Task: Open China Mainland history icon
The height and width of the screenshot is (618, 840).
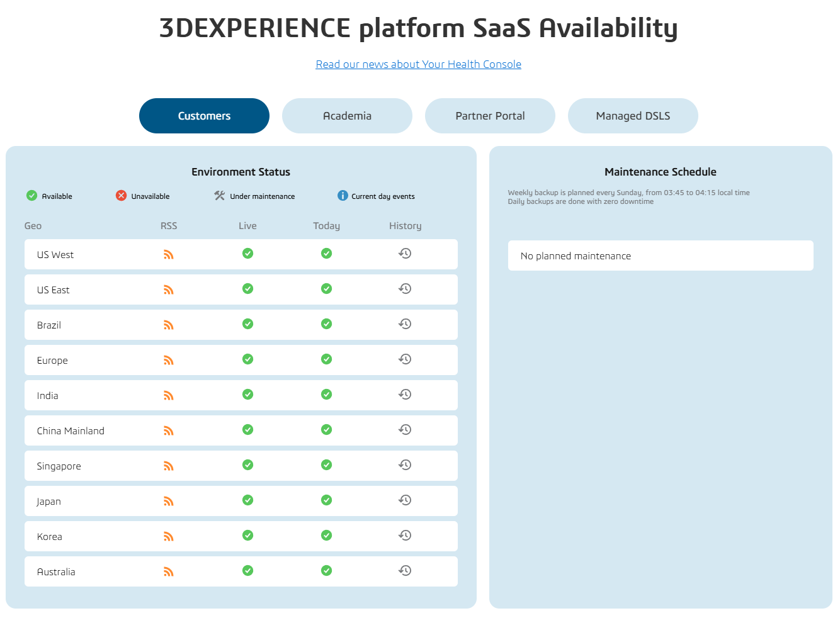Action: 405,430
